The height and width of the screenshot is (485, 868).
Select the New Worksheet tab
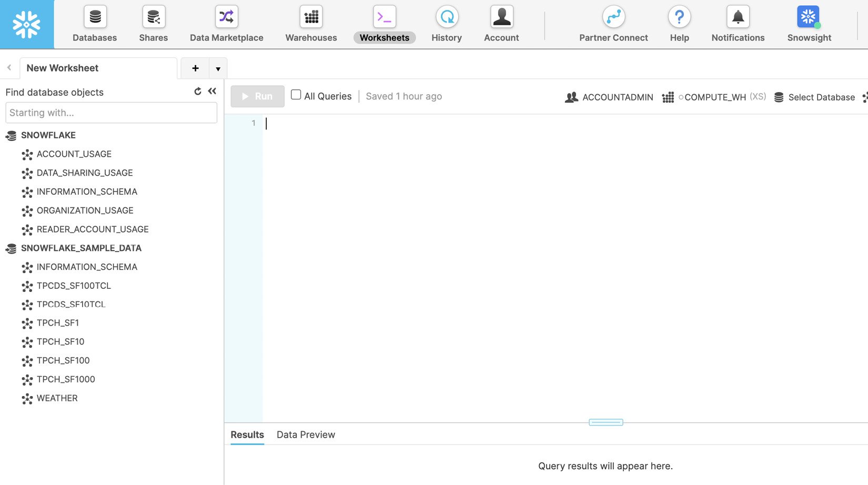coord(98,68)
